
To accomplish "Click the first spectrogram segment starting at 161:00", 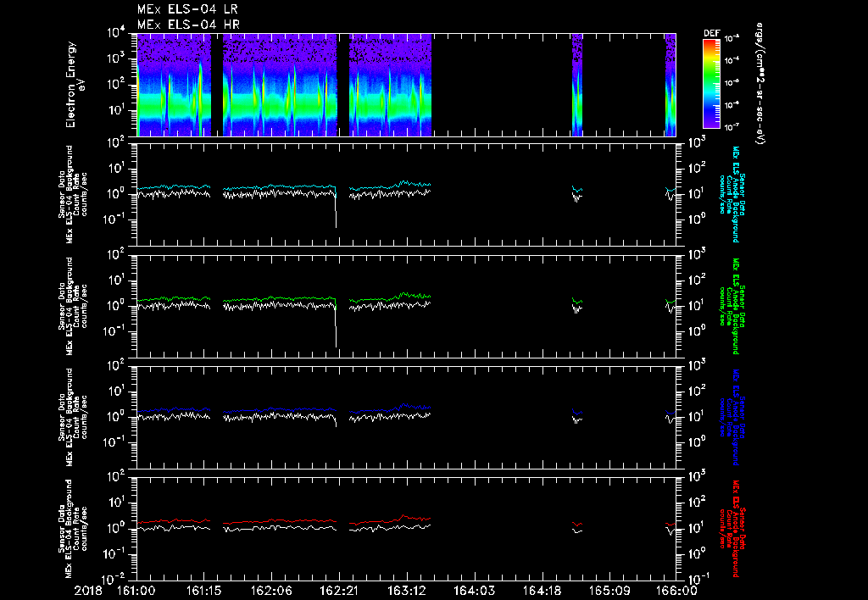I will pyautogui.click(x=174, y=85).
